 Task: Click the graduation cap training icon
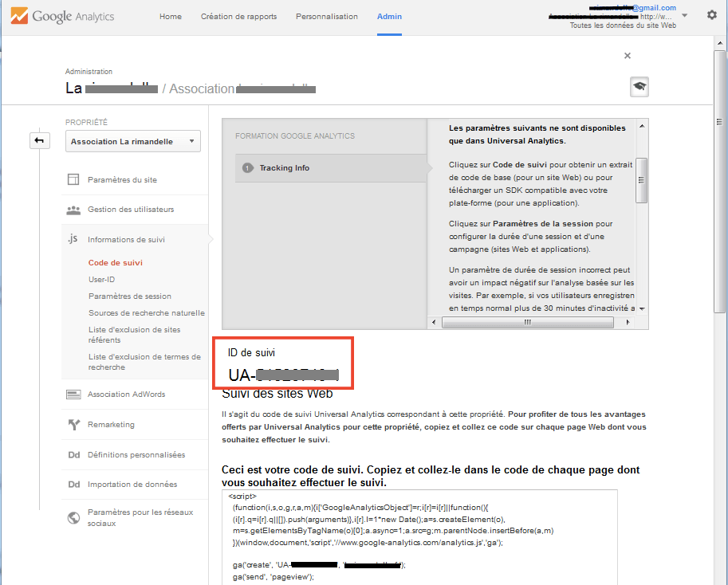click(639, 87)
